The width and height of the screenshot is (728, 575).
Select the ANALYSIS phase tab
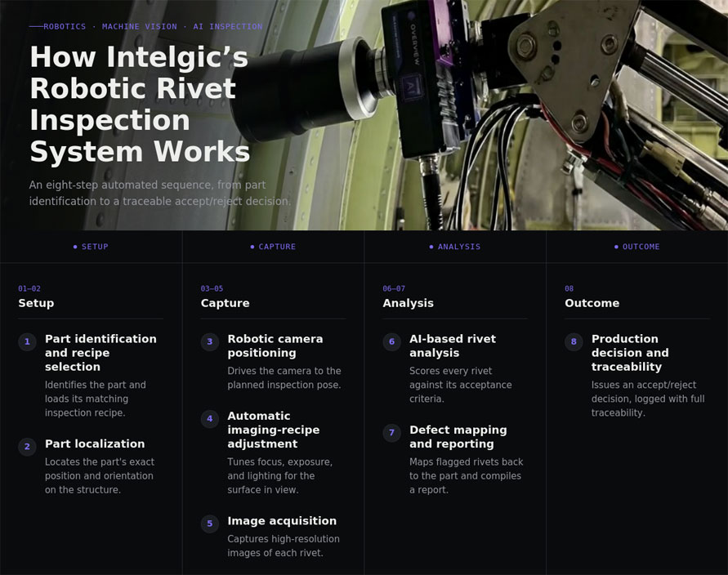(455, 247)
